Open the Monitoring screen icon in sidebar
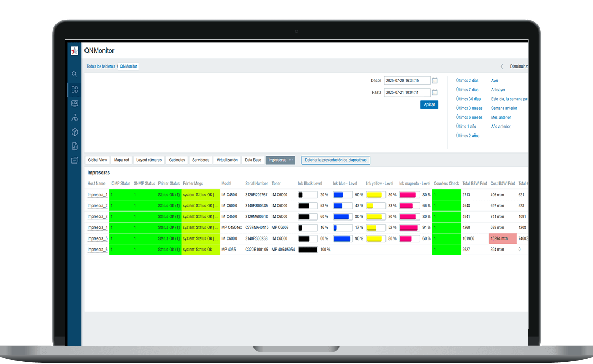 coord(74,103)
